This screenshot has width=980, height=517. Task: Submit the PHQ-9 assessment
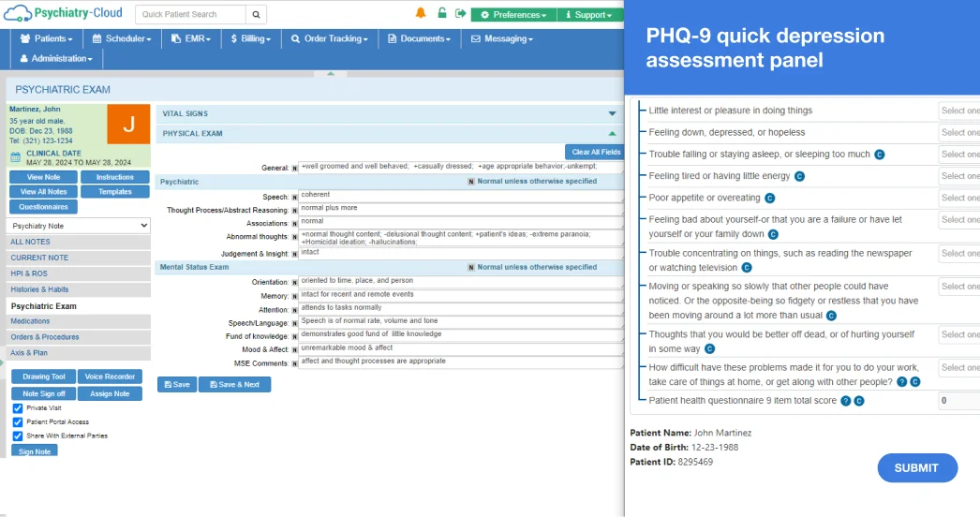(x=916, y=468)
